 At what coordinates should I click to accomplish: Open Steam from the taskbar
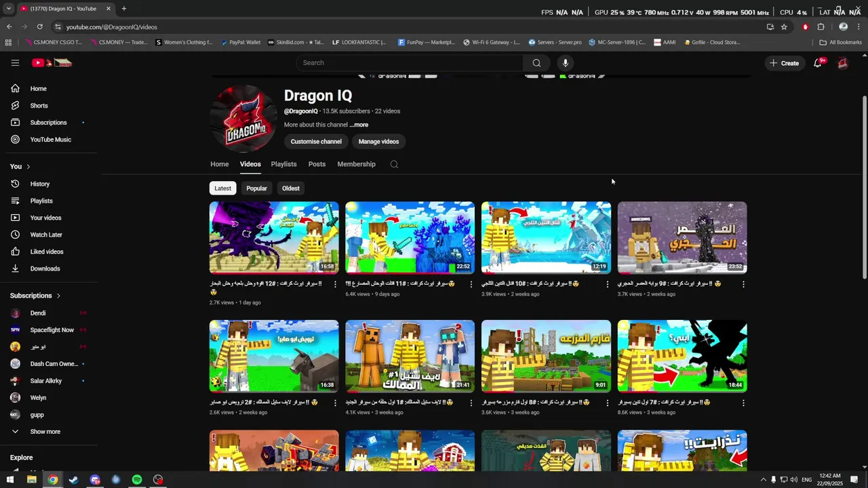[74, 480]
